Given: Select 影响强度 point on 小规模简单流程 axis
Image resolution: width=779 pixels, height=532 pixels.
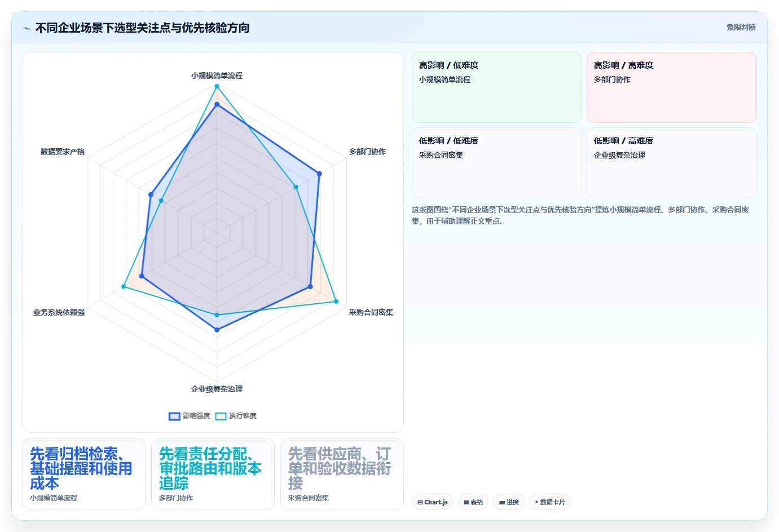Looking at the screenshot, I should coord(217,104).
